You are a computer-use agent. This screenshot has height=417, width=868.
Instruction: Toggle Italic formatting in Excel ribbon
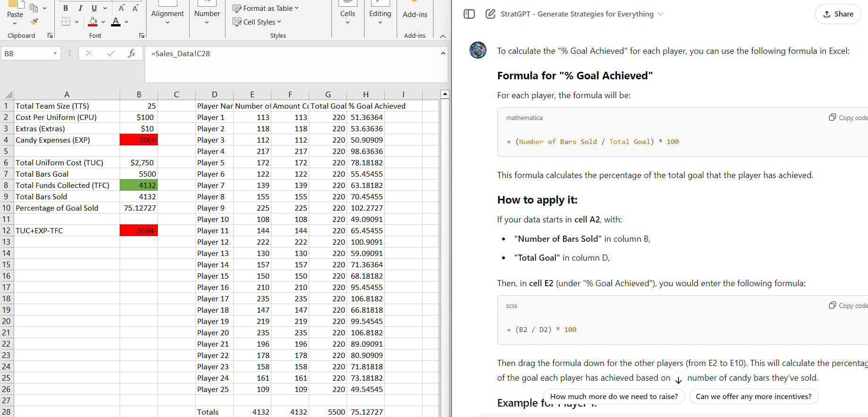click(80, 8)
